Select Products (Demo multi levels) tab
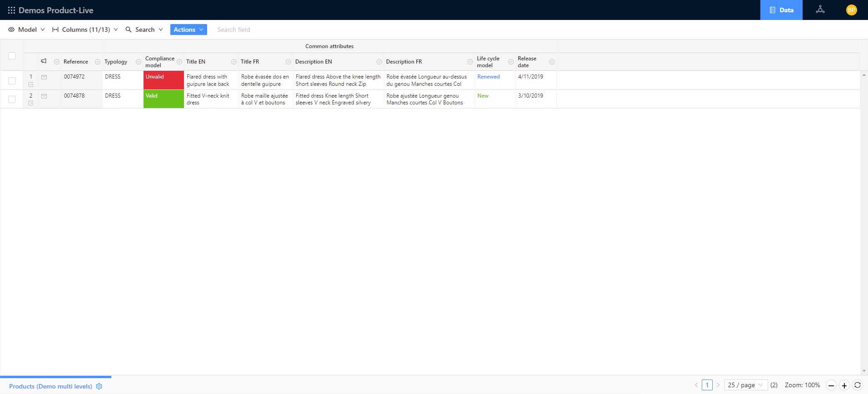Screen dimensions: 868x394 [x=50, y=386]
